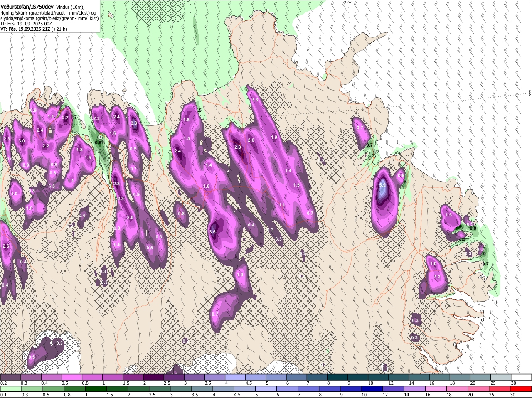Select the deep blue 10 rain legend swatch
This screenshot has height=398, width=532.
373,389
